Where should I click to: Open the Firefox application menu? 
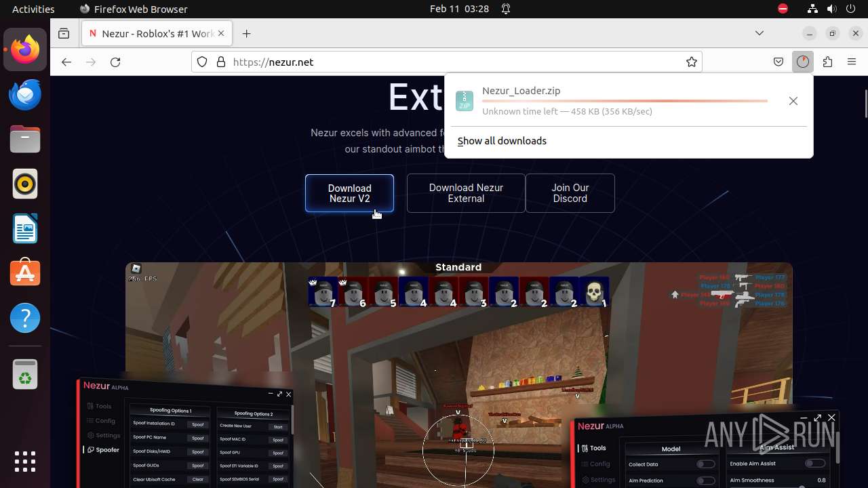pyautogui.click(x=852, y=62)
